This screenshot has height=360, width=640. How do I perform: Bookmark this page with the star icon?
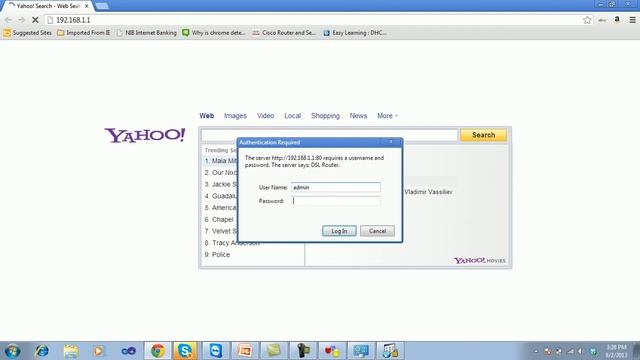587,20
